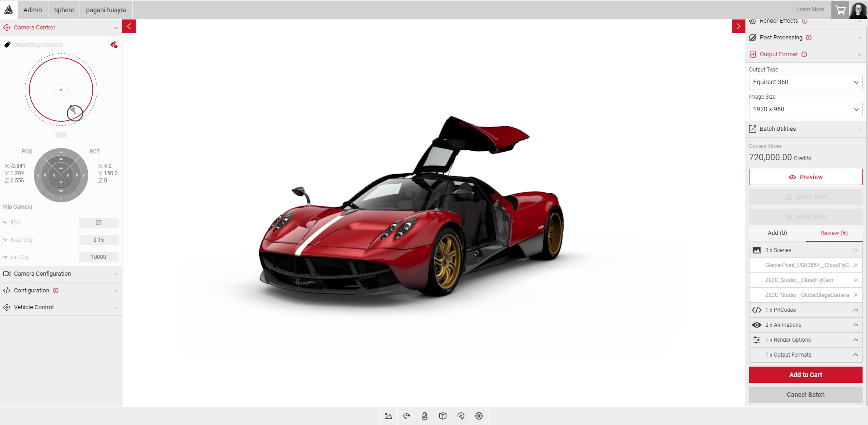The image size is (868, 425).
Task: Toggle the FOV chevron
Action: pos(5,223)
